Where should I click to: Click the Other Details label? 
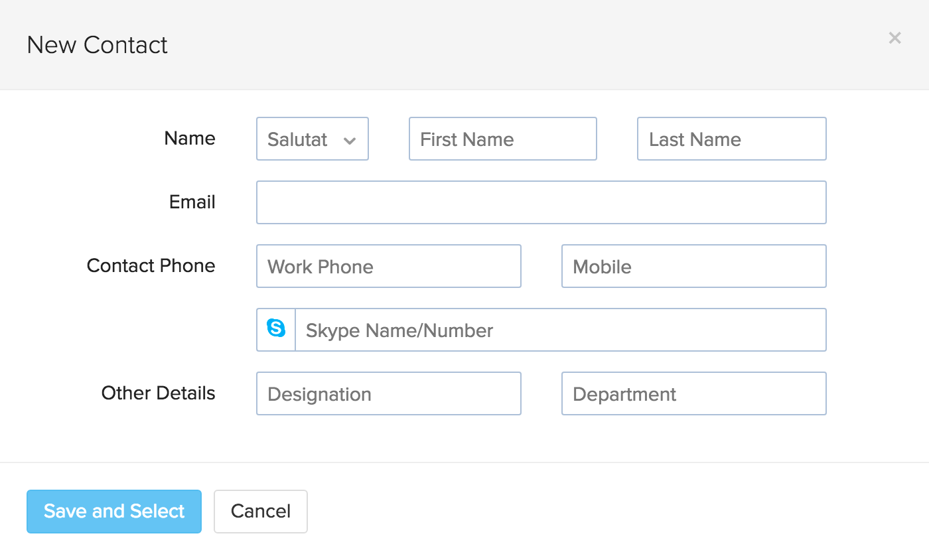[x=158, y=393]
